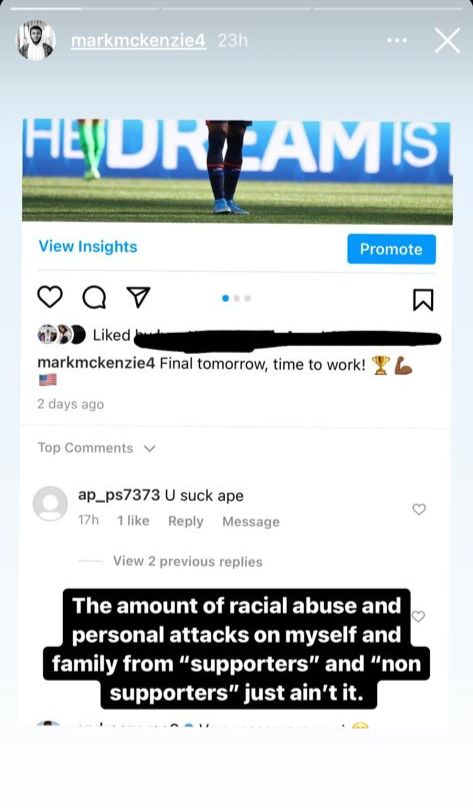Viewport: 473px width, 808px height.
Task: Tap the ap_ps7373 commenter avatar
Action: (50, 503)
